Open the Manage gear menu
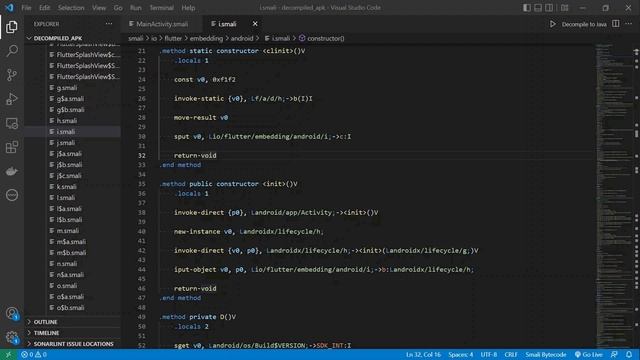Screen dimensions: 640x360 (x=12, y=338)
